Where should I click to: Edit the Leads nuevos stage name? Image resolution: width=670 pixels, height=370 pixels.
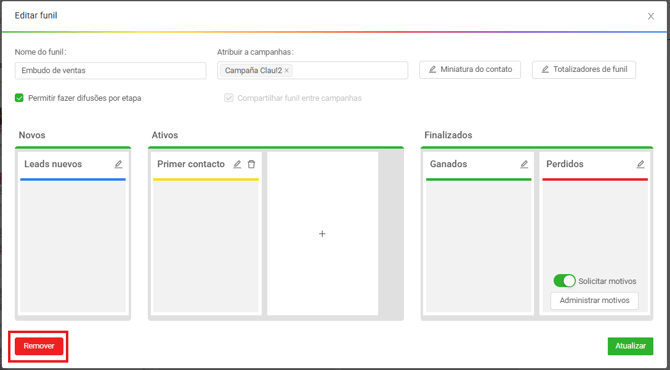click(x=118, y=164)
